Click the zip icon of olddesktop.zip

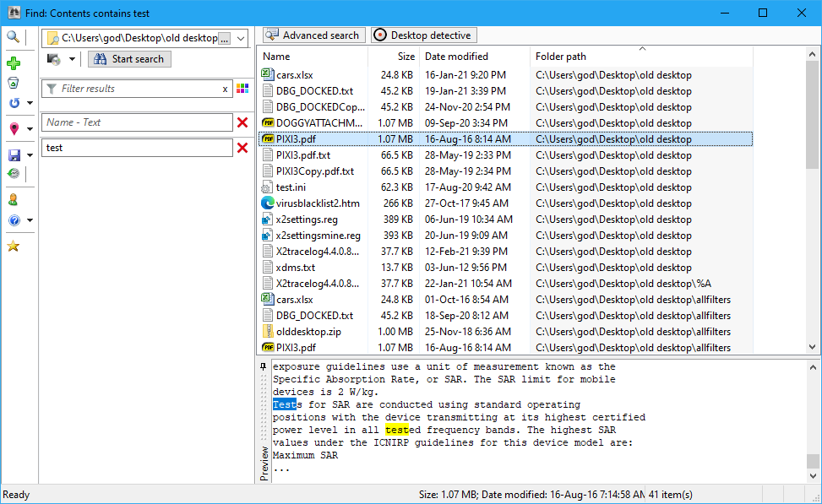click(x=267, y=331)
